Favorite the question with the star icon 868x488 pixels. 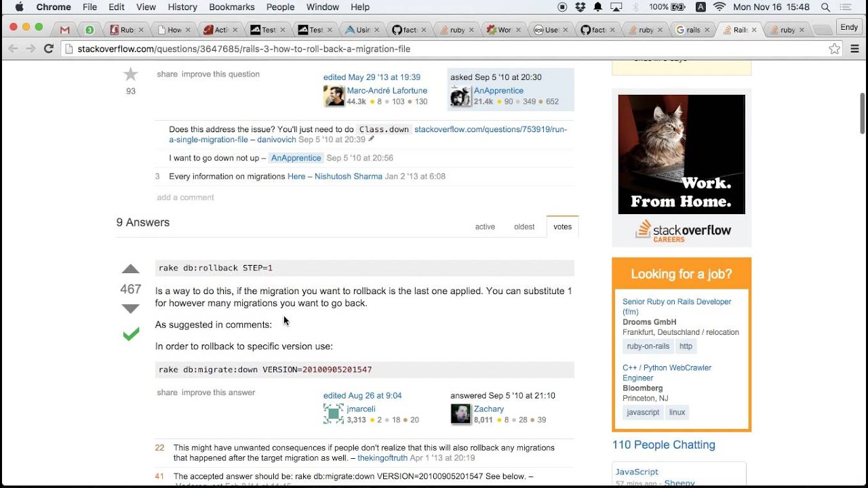(x=130, y=75)
